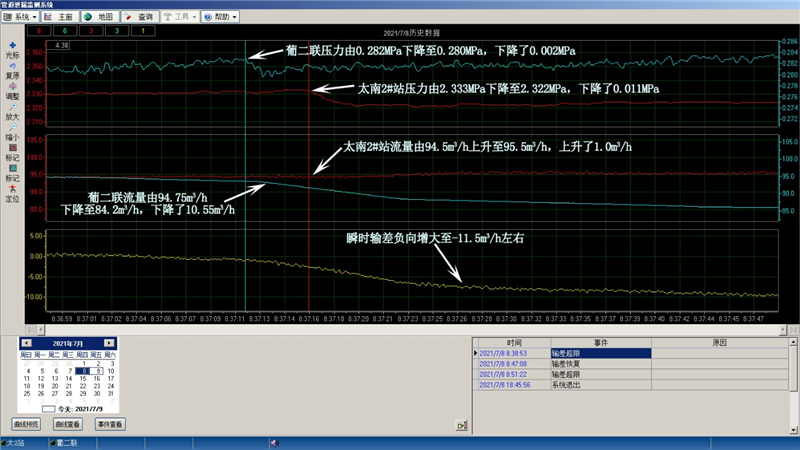Click the export icon beside event table

coord(461,425)
